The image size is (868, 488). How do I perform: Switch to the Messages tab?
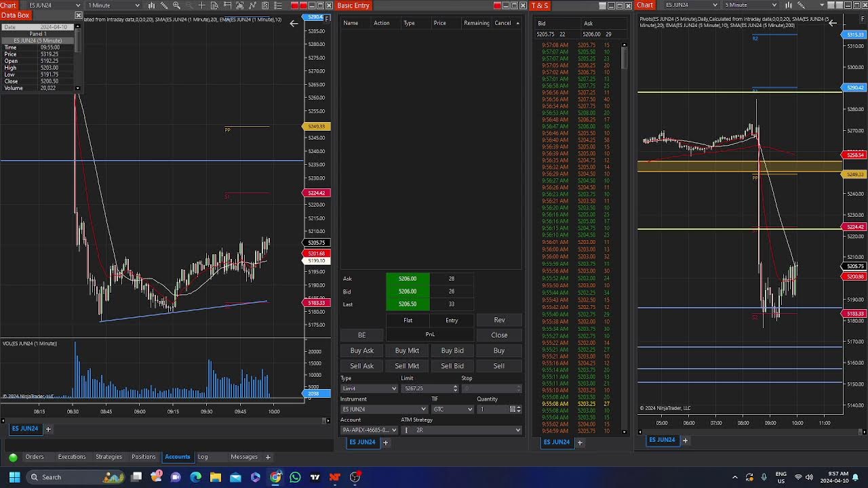click(244, 457)
